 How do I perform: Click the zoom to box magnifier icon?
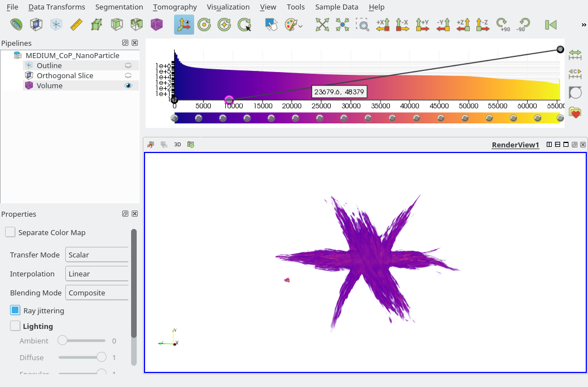[x=362, y=25]
